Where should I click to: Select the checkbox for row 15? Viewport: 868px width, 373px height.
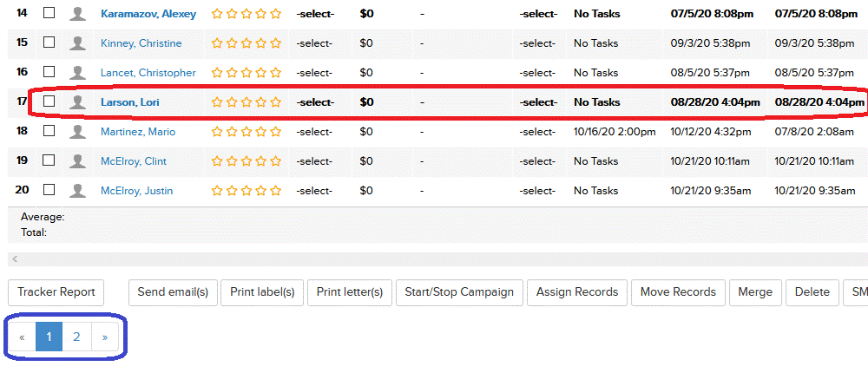pyautogui.click(x=49, y=42)
